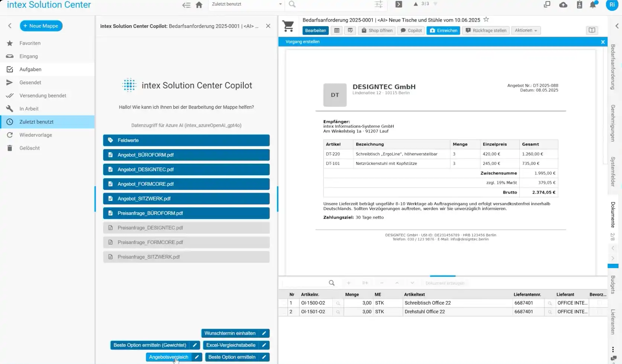Edit the Angebotsvergleich prompt pencil icon

click(x=197, y=357)
